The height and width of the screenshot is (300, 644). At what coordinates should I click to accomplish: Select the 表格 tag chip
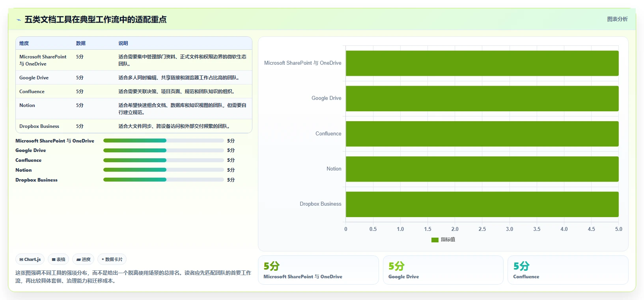click(58, 259)
